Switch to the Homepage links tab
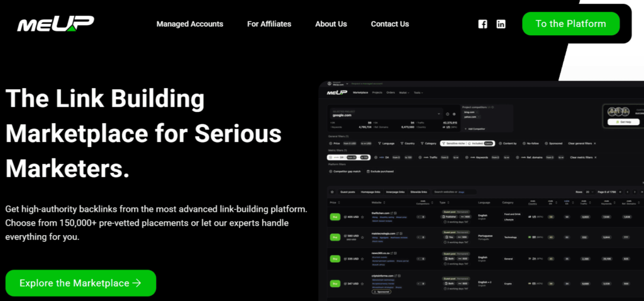The height and width of the screenshot is (301, 644). [370, 192]
